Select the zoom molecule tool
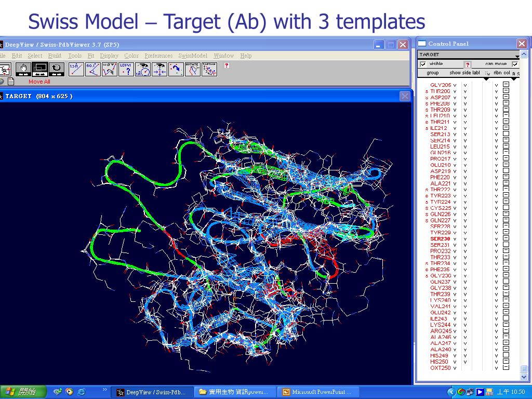Screen dimensions: 532x399 click(x=40, y=70)
